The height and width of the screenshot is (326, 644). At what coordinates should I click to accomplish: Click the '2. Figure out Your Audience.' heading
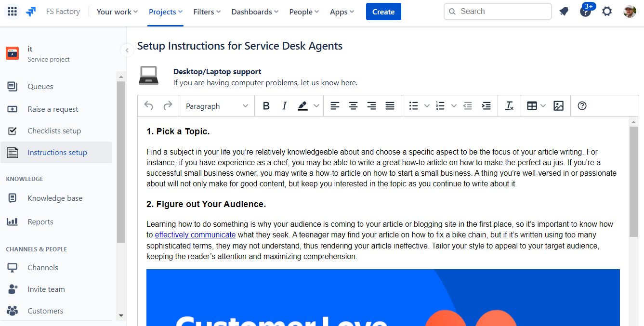pos(206,204)
